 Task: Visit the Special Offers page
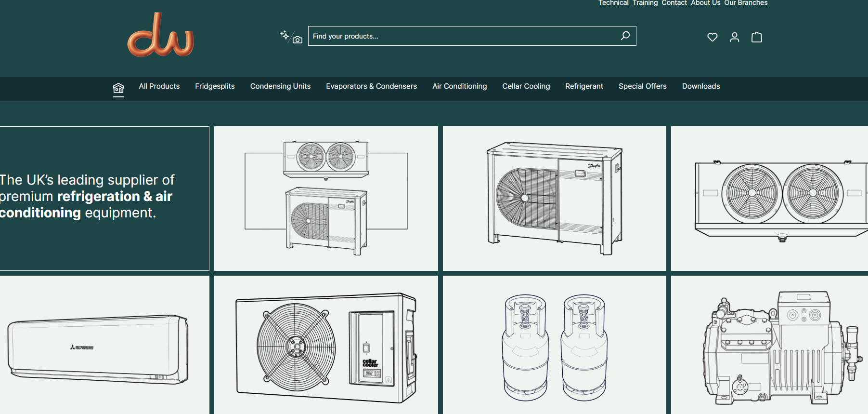[x=642, y=86]
